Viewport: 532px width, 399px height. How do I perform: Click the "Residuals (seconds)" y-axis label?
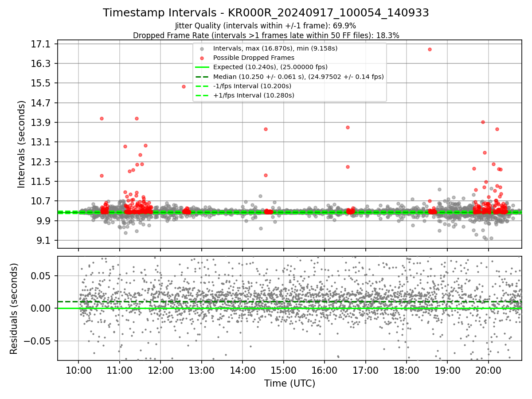(14, 309)
